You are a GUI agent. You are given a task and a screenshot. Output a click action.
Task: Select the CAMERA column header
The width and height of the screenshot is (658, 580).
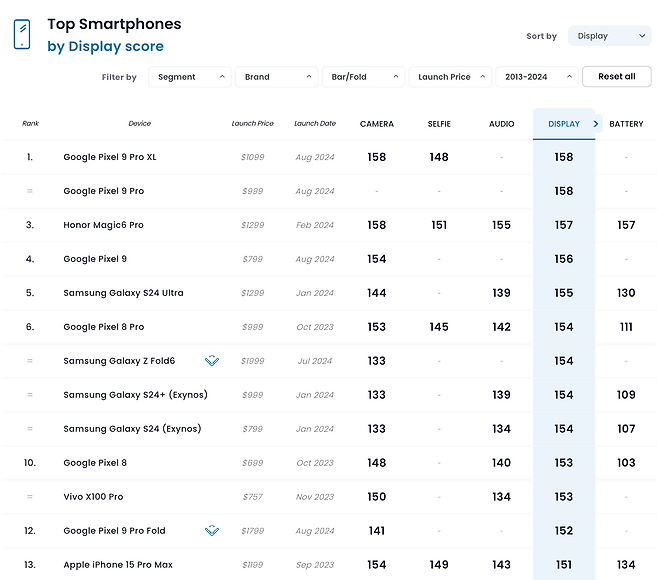tap(377, 124)
